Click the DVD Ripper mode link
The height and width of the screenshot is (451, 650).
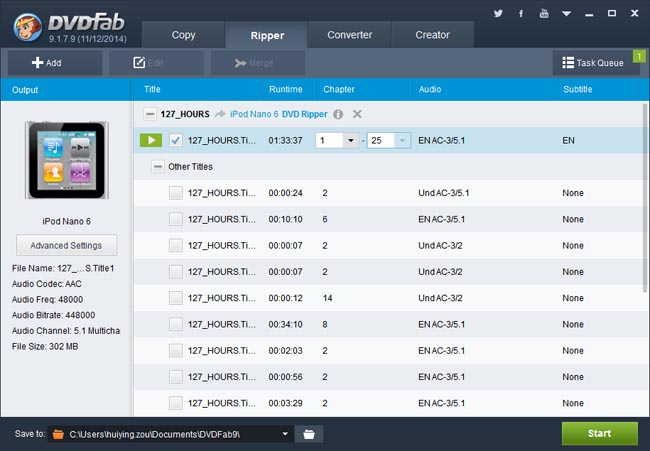click(305, 114)
